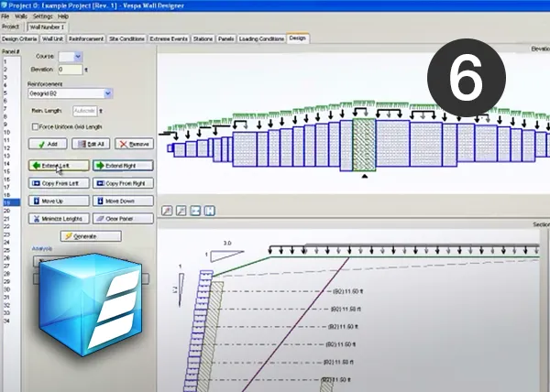This screenshot has width=550, height=392.
Task: Enable Force Uniform Grid Length checkbox
Action: [35, 126]
